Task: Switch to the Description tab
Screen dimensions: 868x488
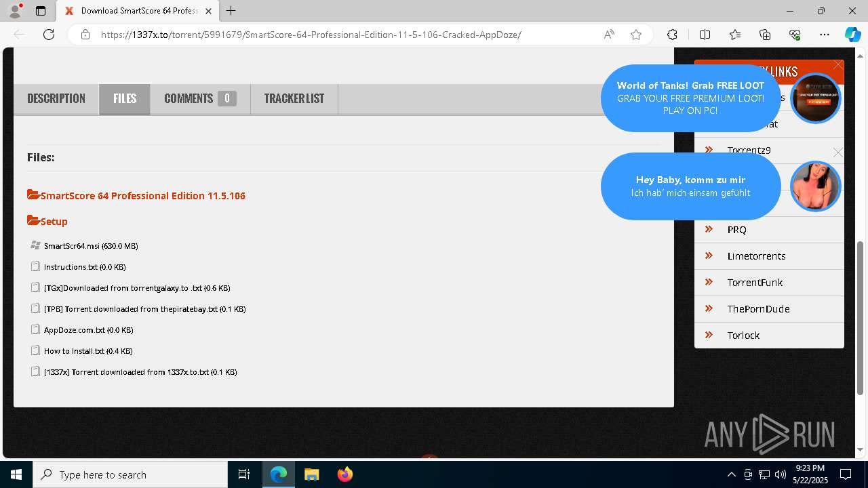Action: [x=56, y=98]
